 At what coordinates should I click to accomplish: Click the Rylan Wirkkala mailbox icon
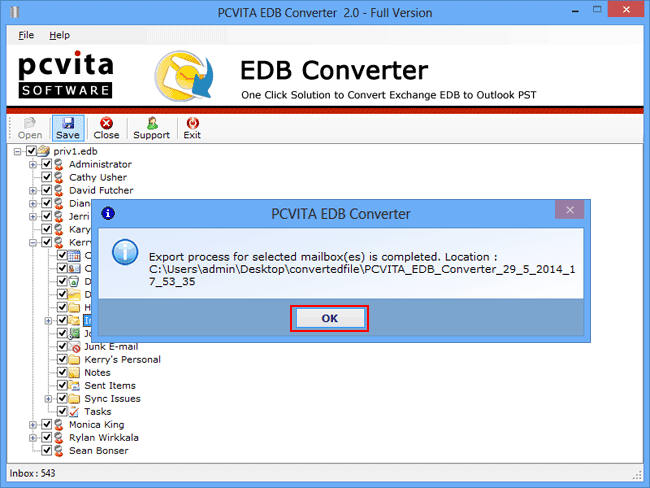point(59,438)
